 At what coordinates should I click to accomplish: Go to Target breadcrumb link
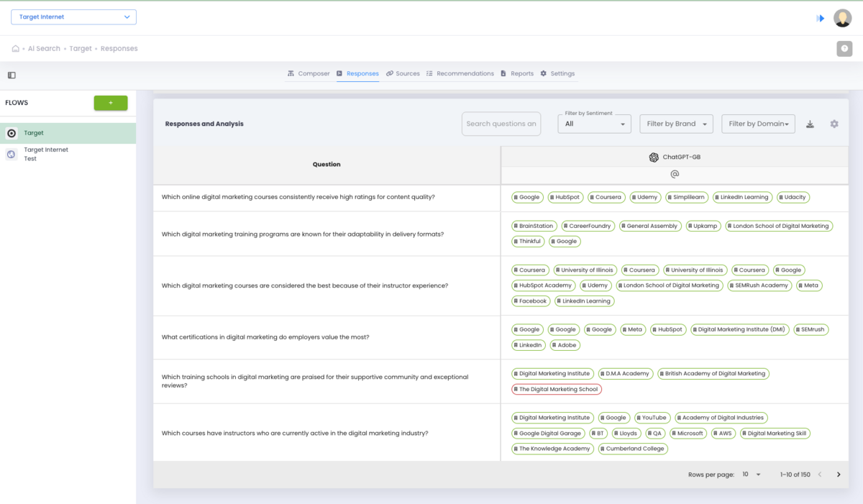[81, 49]
